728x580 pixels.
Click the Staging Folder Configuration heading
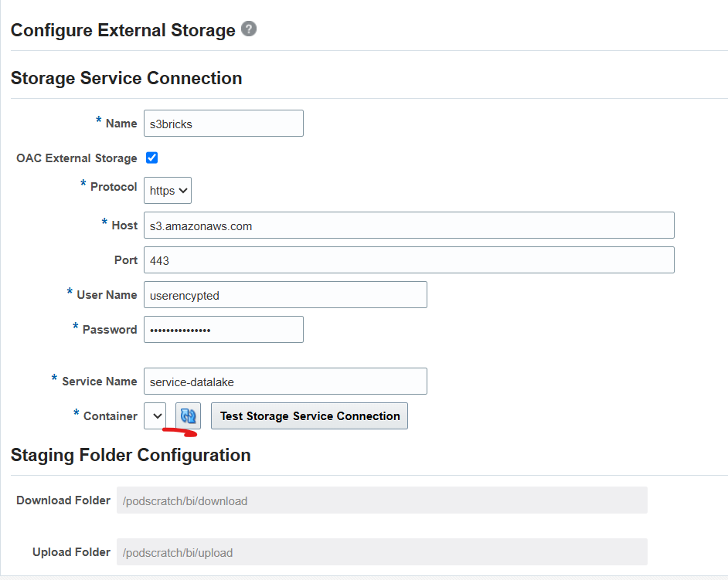point(130,456)
